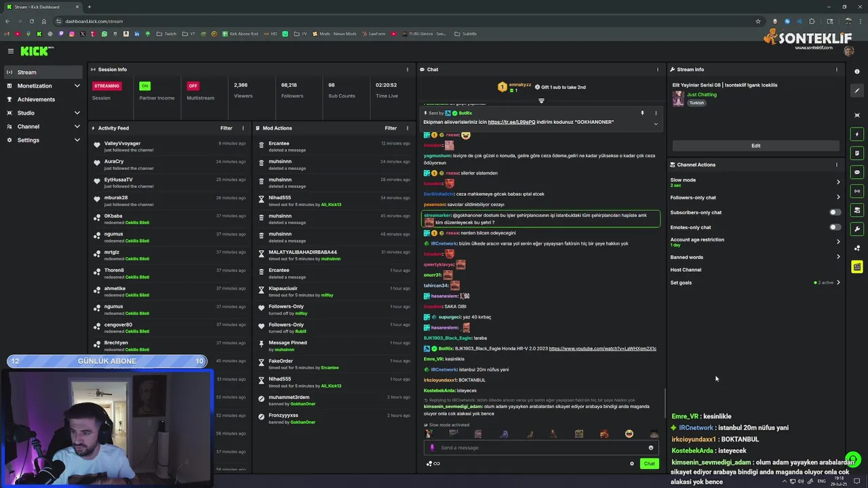This screenshot has height=488, width=868.
Task: Open Mod Actions three-dot menu
Action: 408,128
